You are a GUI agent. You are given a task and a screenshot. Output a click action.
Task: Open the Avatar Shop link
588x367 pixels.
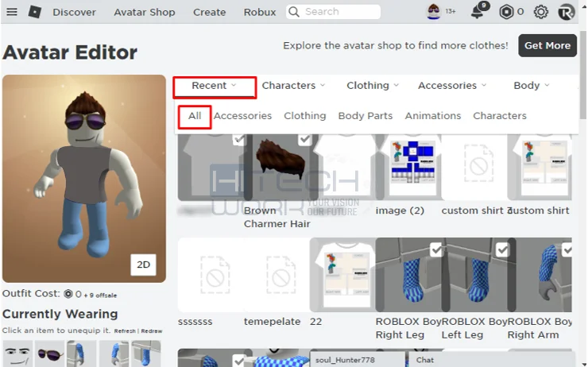coord(145,13)
